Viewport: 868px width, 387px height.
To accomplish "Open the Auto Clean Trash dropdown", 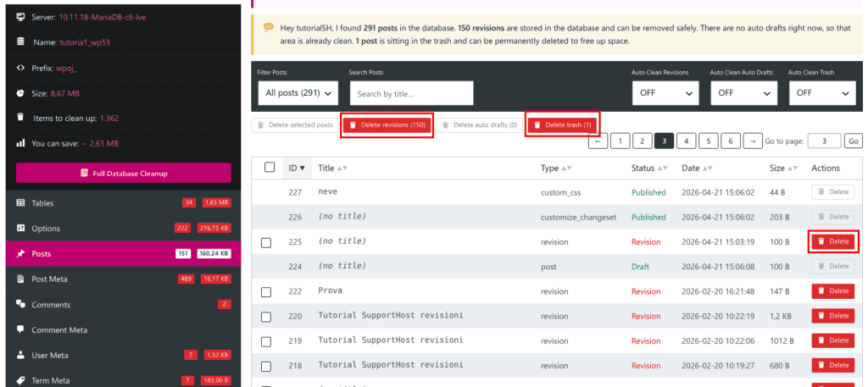I will pyautogui.click(x=822, y=93).
